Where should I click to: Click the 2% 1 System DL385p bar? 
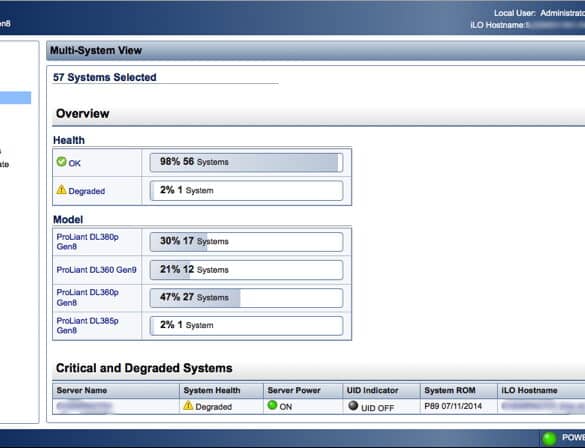tap(246, 326)
